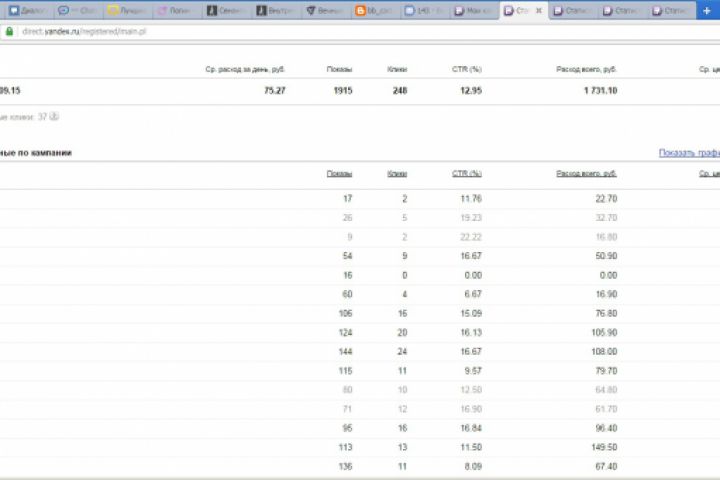Click the spend cell 50.90
Viewport: 720px width, 480px height.
tap(606, 256)
